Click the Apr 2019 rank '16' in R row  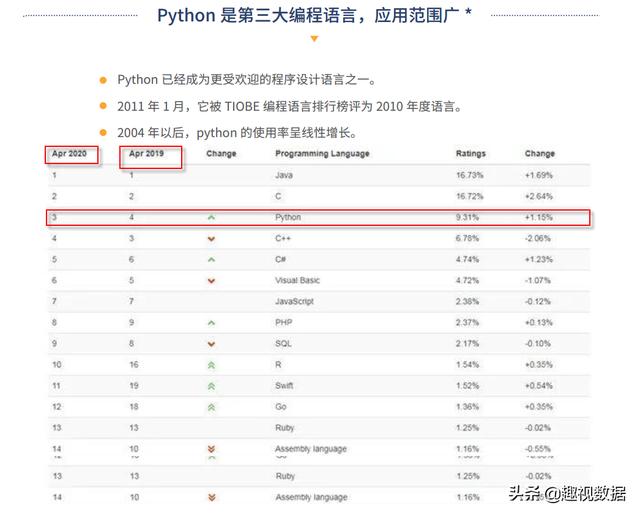pyautogui.click(x=134, y=365)
